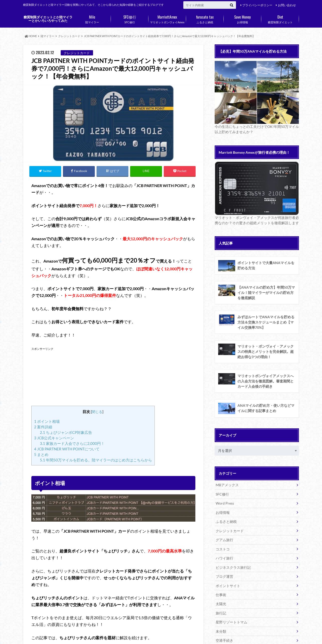
Task: Click the JCB card image
Action: tap(113, 123)
